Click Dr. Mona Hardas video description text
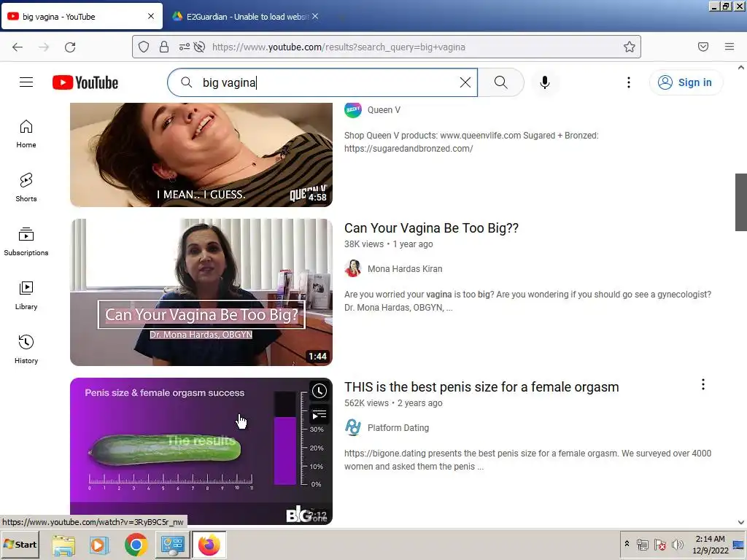The width and height of the screenshot is (747, 560). 528,301
